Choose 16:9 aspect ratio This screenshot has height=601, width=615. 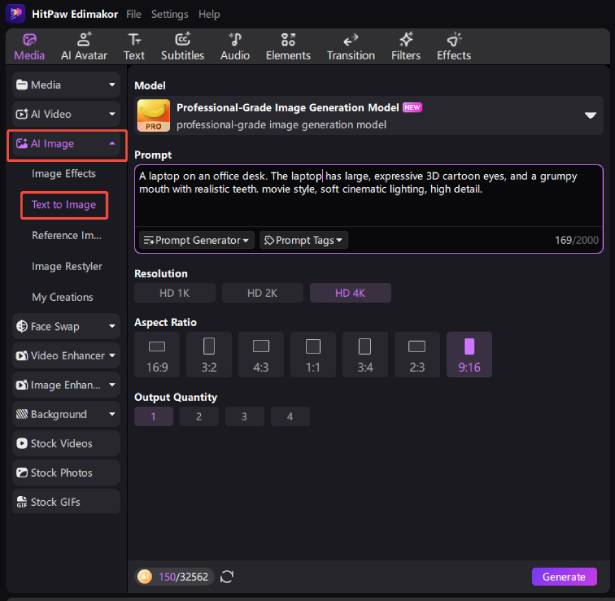157,355
